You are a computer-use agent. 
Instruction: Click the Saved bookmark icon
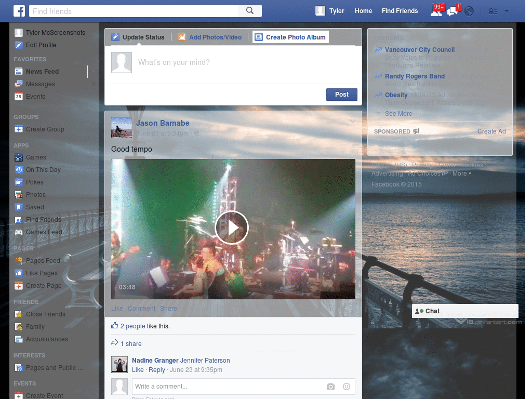19,207
